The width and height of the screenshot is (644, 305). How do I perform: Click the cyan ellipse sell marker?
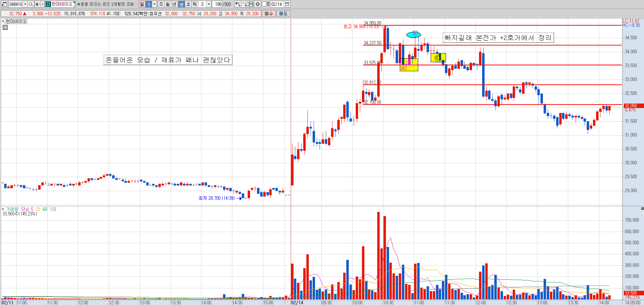pos(414,35)
